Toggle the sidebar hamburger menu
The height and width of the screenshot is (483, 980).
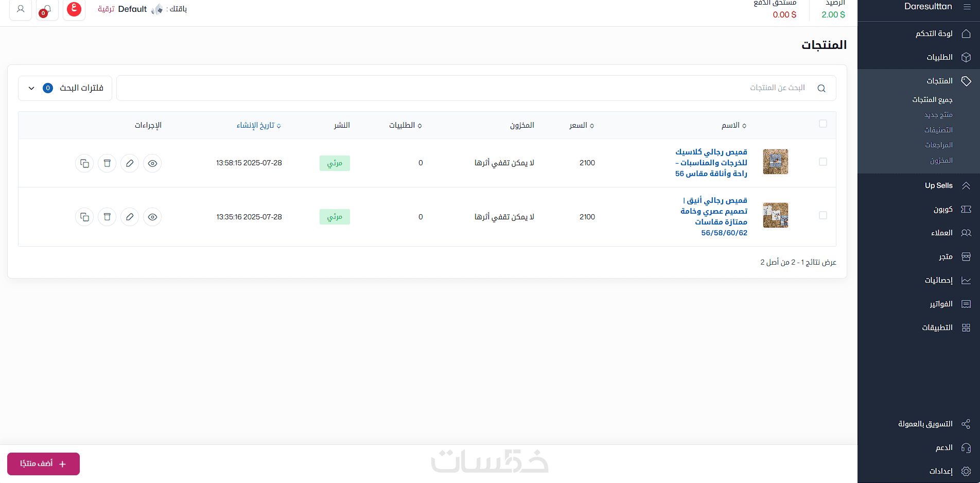click(x=966, y=7)
